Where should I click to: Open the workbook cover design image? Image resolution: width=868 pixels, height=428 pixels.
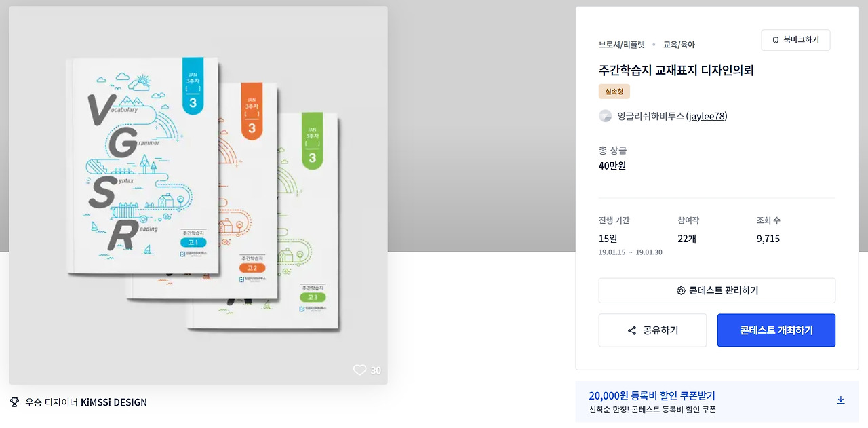198,195
